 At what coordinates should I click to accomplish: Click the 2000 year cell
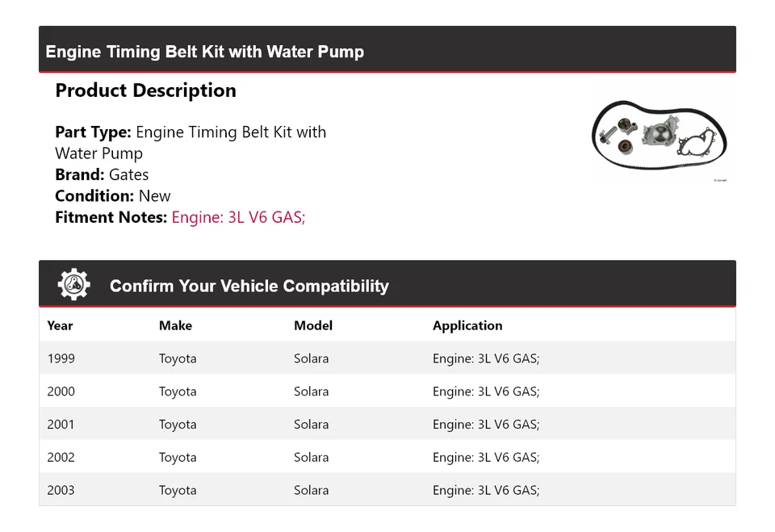click(61, 392)
